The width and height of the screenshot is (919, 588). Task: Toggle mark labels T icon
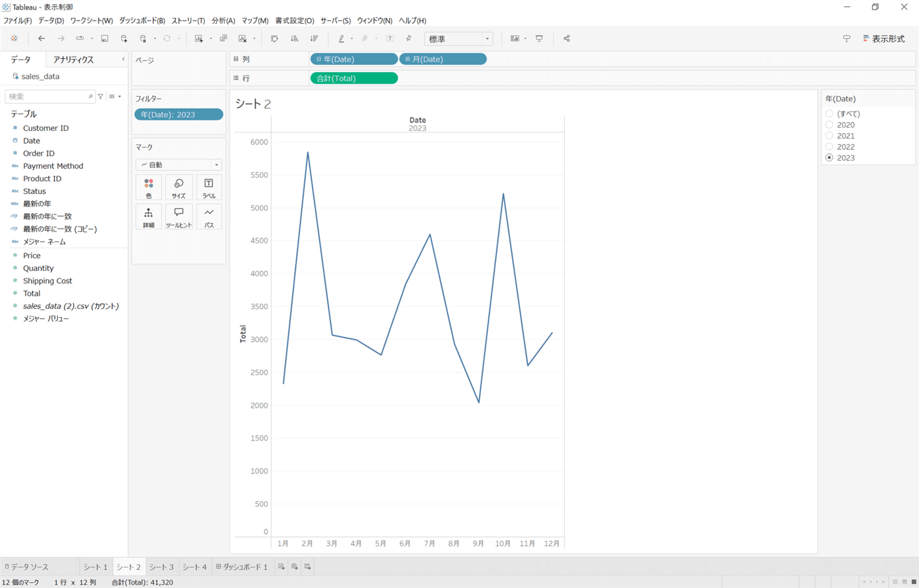pos(390,39)
